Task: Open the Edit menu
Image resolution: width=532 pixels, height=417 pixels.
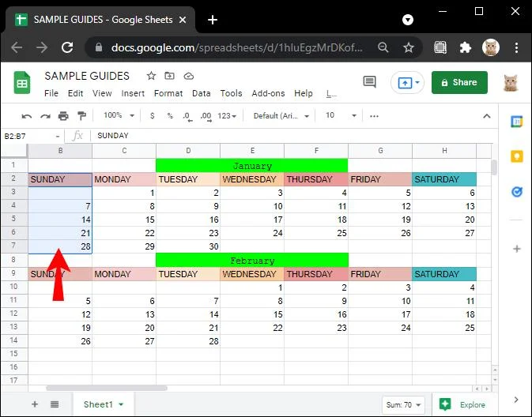Action: [x=75, y=93]
